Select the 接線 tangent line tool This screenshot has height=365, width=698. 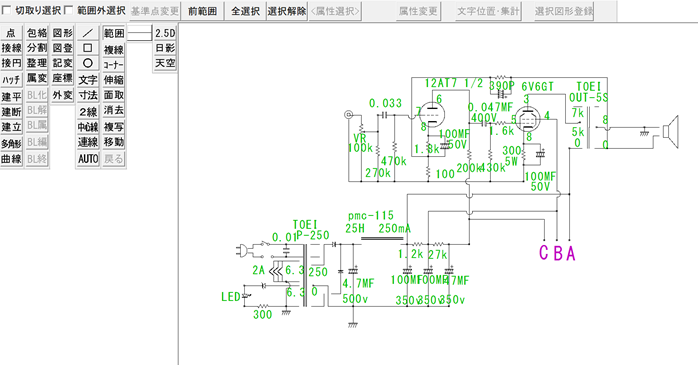click(12, 48)
